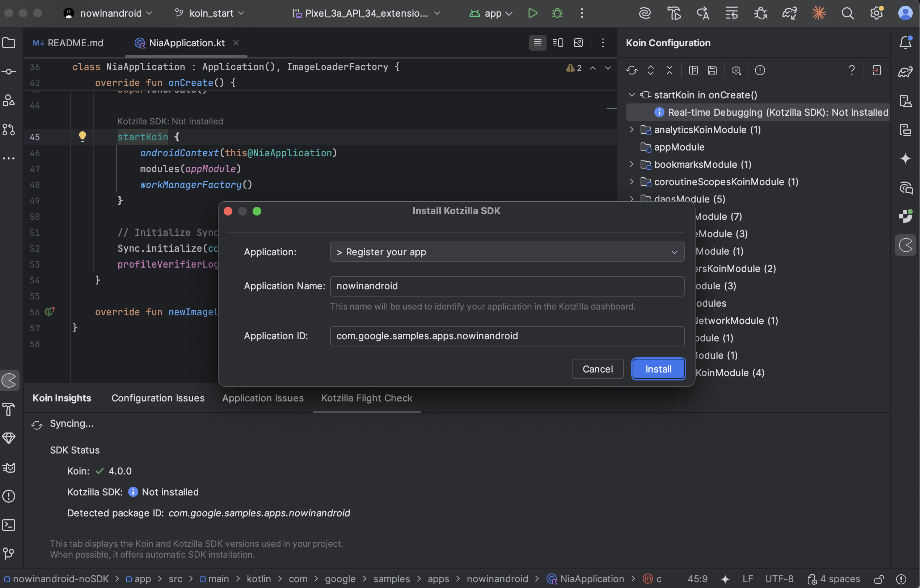Switch to the Configuration Issues tab
The image size is (920, 588).
point(158,398)
